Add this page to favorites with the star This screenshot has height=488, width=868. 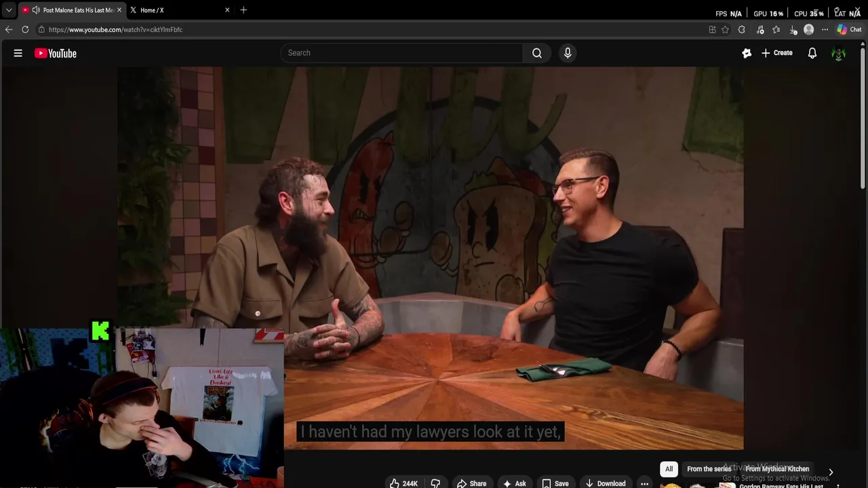pyautogui.click(x=725, y=30)
